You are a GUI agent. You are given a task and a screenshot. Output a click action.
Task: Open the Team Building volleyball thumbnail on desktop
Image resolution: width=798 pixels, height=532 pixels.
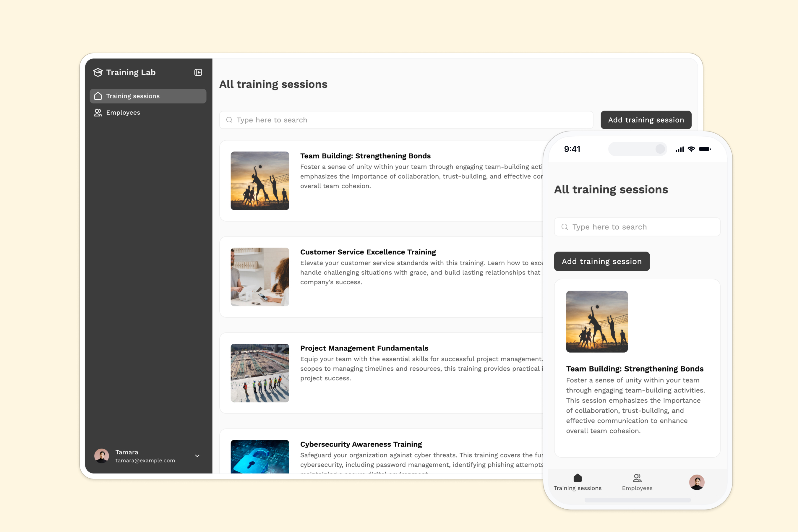[x=260, y=181]
